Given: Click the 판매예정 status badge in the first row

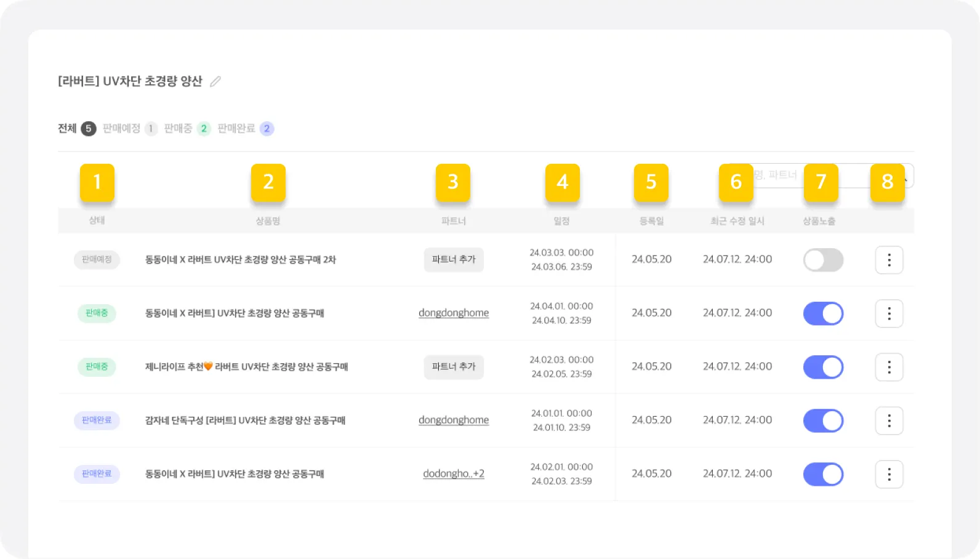Looking at the screenshot, I should pyautogui.click(x=97, y=260).
